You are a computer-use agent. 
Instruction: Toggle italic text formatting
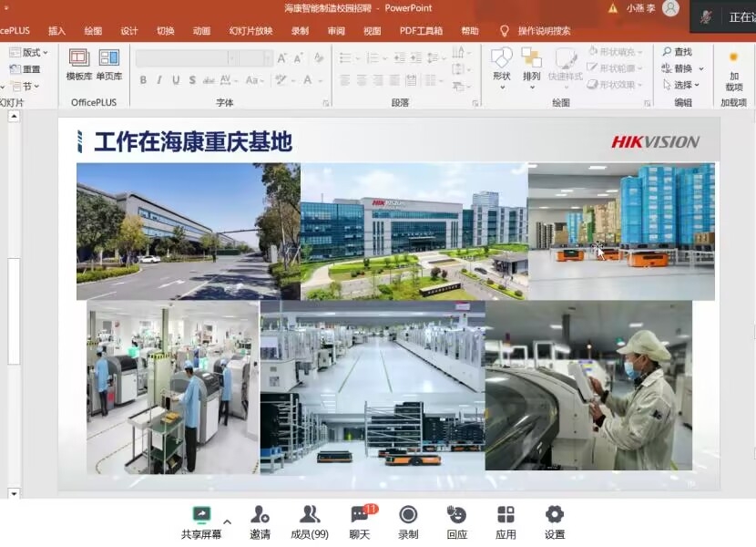159,80
